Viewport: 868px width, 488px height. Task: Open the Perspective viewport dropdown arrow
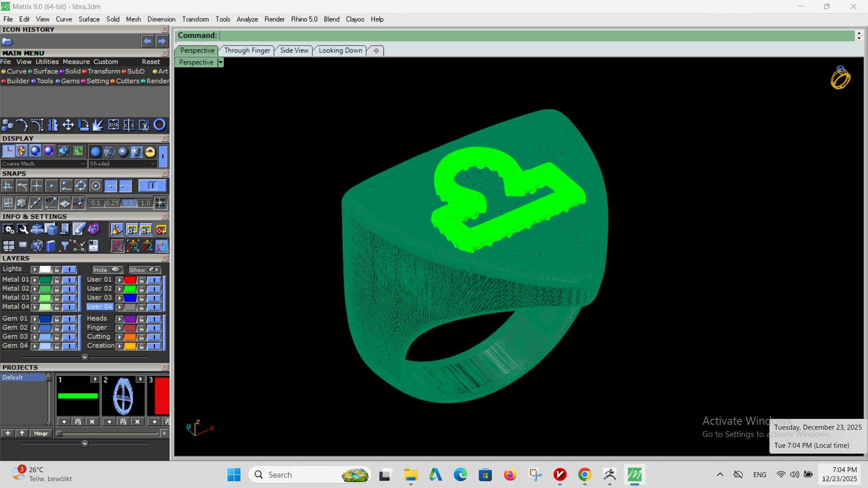pos(221,62)
